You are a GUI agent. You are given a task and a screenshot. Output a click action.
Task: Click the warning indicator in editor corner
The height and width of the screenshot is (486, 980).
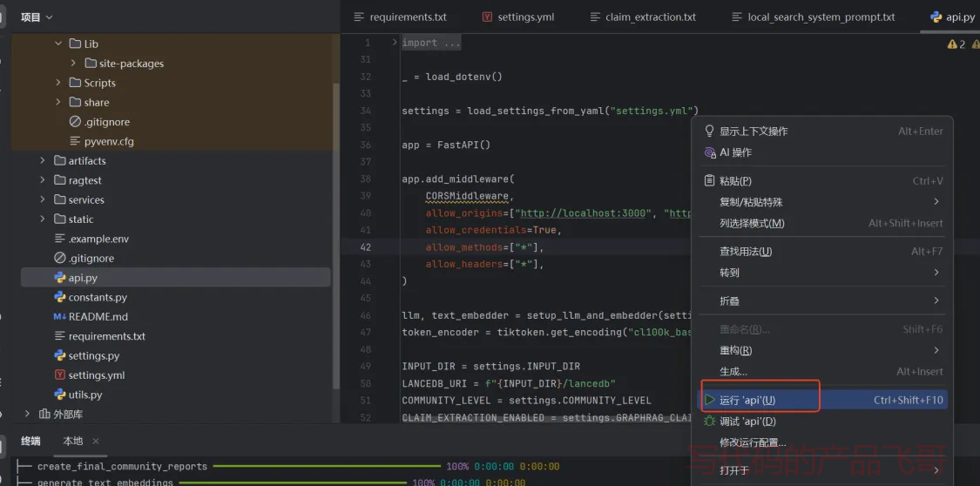[x=956, y=44]
